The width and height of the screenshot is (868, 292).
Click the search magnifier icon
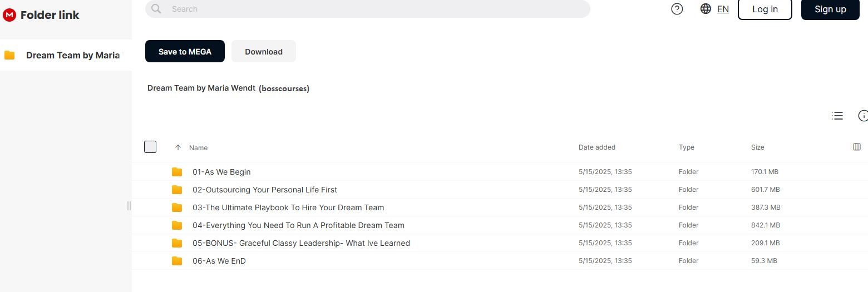(x=156, y=9)
